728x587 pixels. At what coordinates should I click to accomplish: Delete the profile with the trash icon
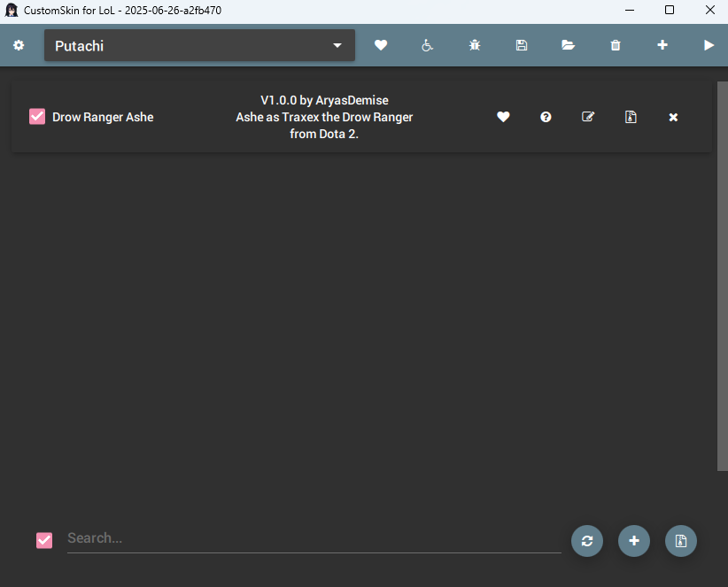pos(616,45)
